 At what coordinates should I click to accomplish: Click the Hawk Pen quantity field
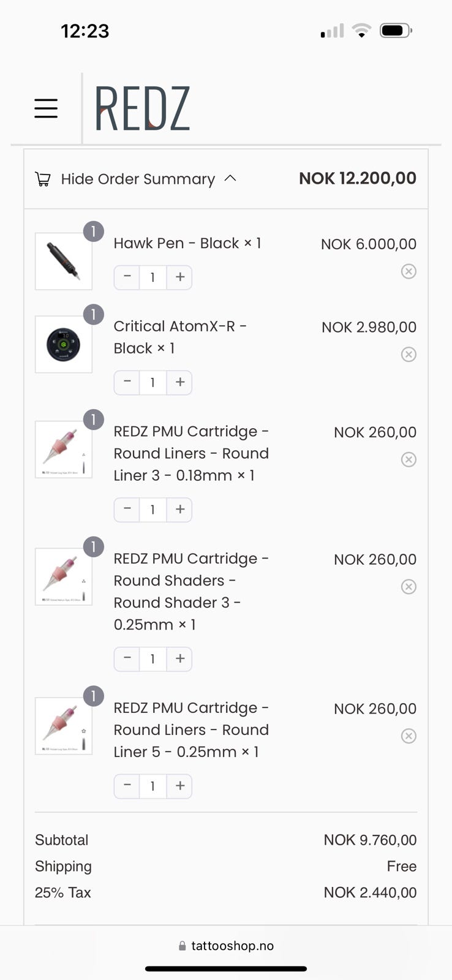[x=153, y=277]
